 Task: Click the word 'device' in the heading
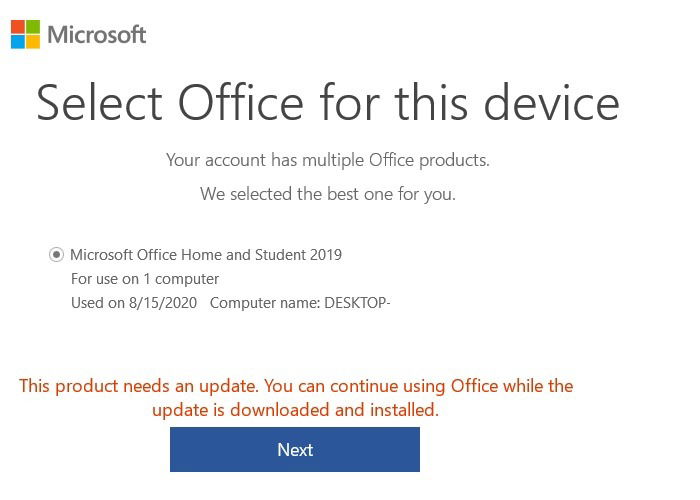[551, 102]
